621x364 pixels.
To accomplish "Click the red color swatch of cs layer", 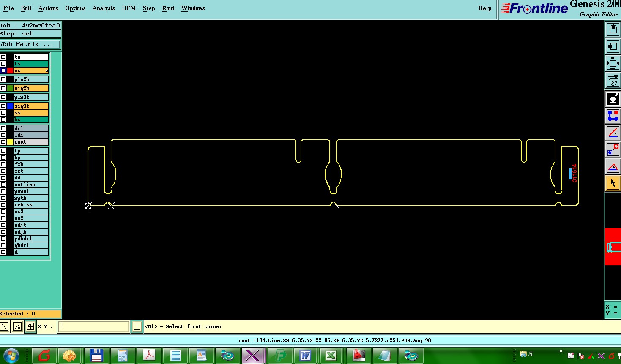I will [10, 71].
